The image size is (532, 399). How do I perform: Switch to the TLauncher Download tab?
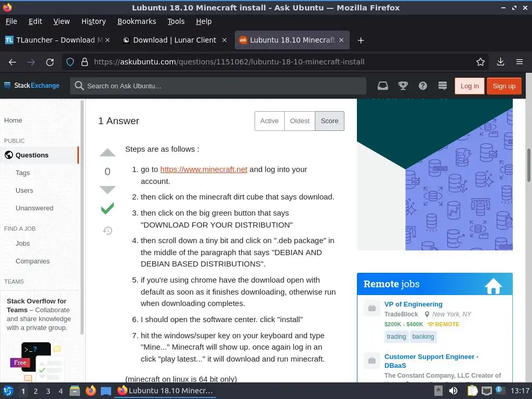pos(58,40)
